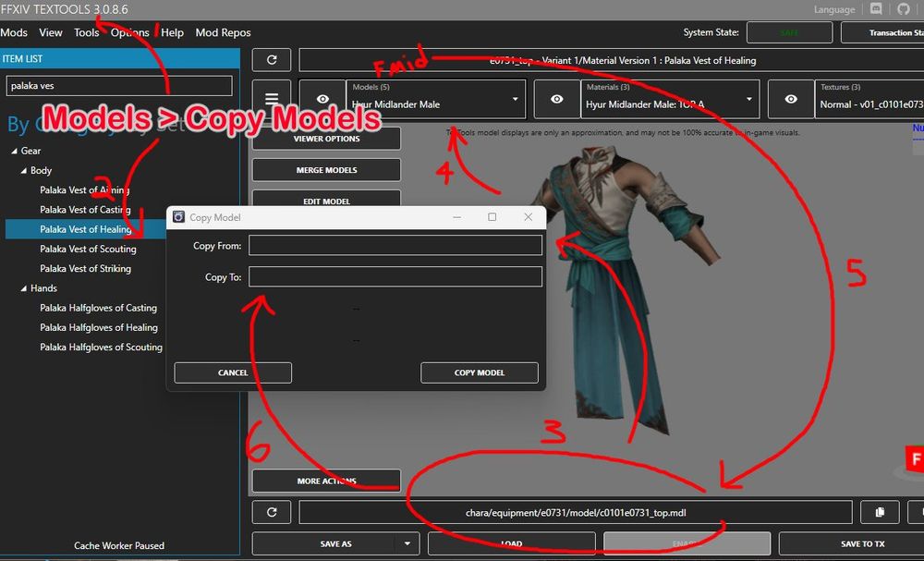Click the Cache Worker Paused status text

point(119,545)
